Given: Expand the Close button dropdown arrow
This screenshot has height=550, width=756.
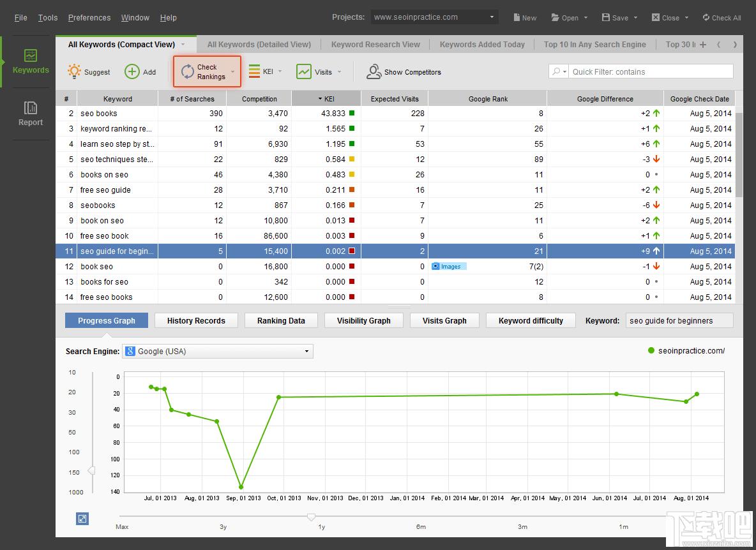Looking at the screenshot, I should (686, 18).
